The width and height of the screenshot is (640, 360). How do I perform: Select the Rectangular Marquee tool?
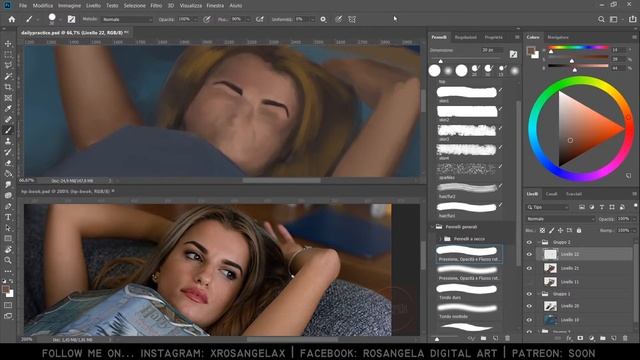(x=8, y=54)
